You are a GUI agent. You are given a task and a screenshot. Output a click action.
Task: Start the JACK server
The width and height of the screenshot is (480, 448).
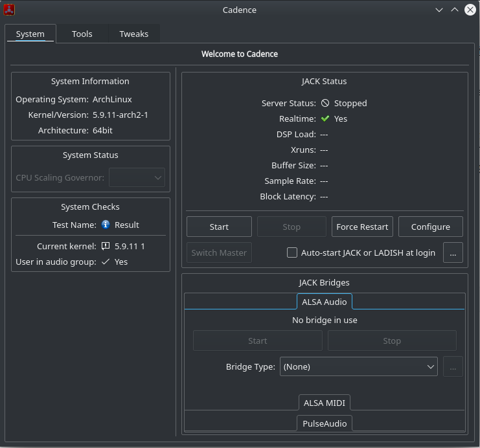219,227
